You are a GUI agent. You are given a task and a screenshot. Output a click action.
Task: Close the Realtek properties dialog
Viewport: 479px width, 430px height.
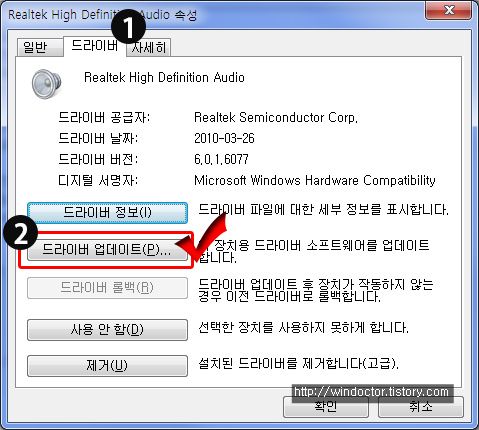pyautogui.click(x=448, y=10)
